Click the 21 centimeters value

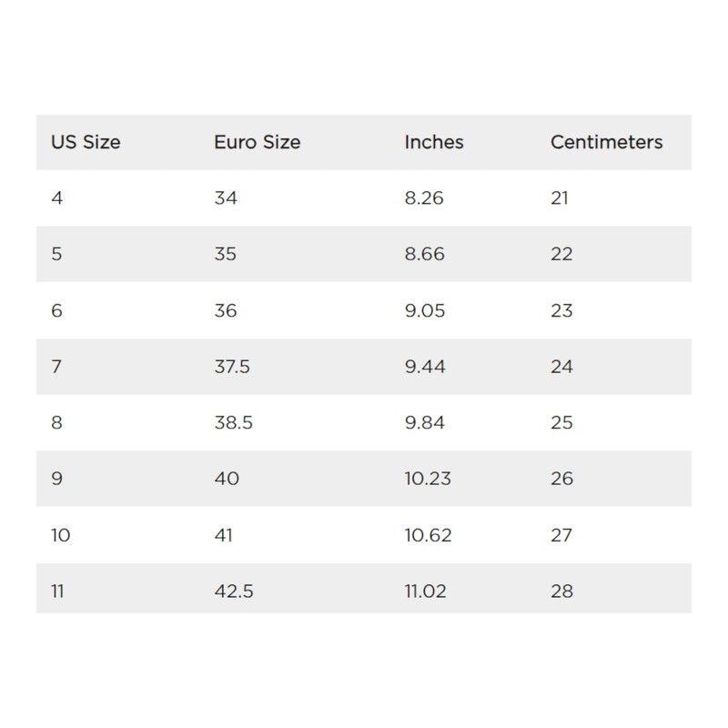pos(560,197)
